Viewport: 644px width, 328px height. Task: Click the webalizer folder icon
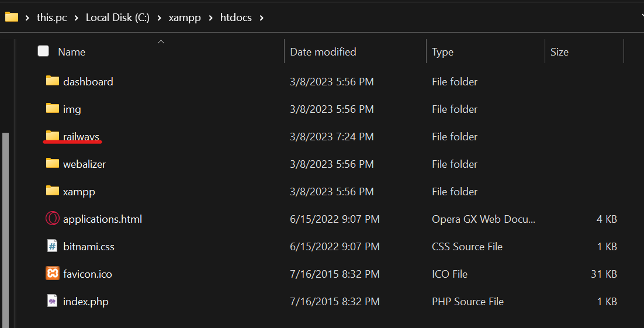(x=52, y=163)
